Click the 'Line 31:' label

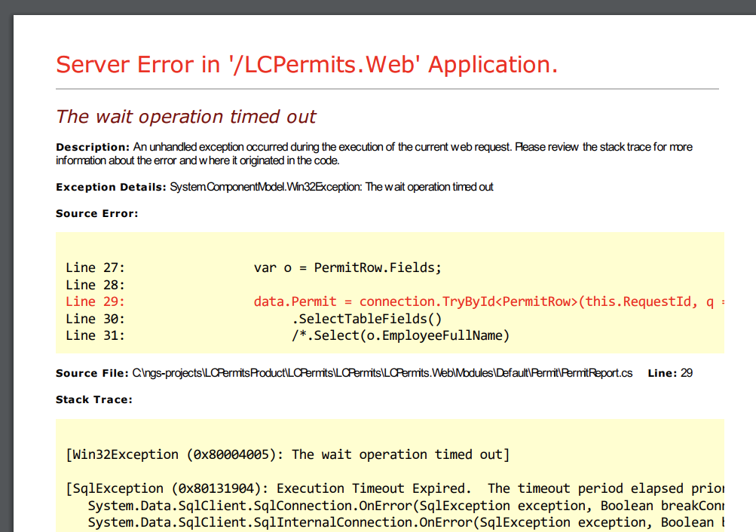tap(96, 335)
